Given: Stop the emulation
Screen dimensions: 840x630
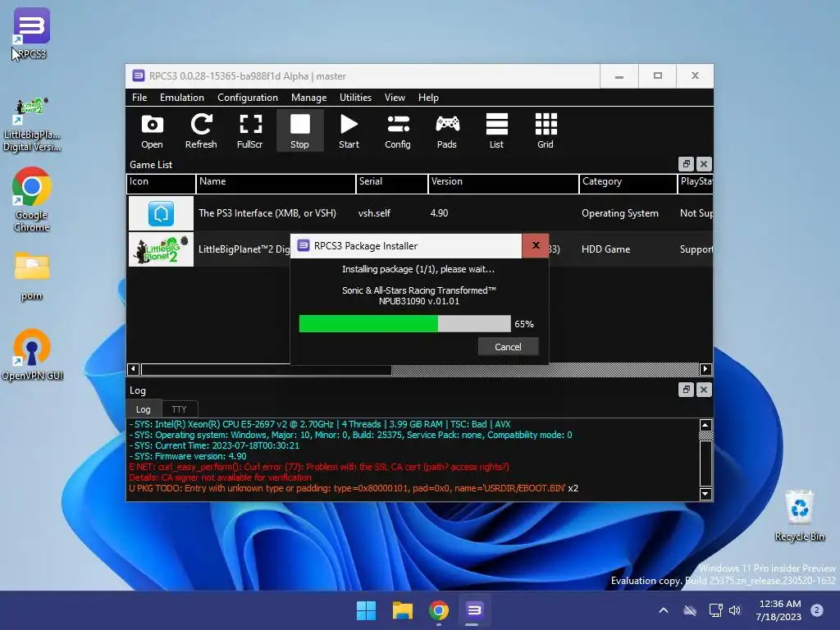Looking at the screenshot, I should (299, 130).
